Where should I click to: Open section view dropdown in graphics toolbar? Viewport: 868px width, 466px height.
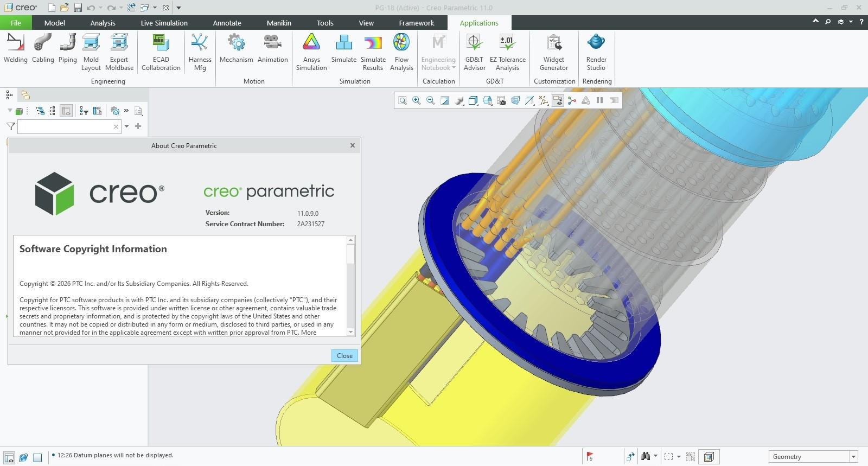(x=529, y=100)
